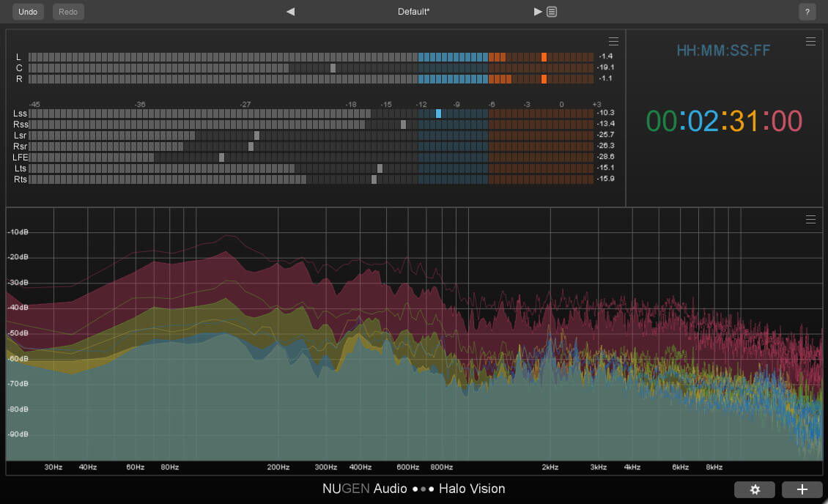Toggle the LFE channel label

point(20,157)
